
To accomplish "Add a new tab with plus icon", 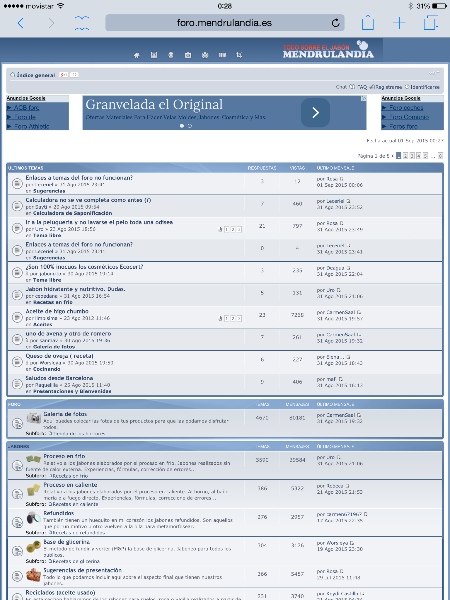I will 399,23.
